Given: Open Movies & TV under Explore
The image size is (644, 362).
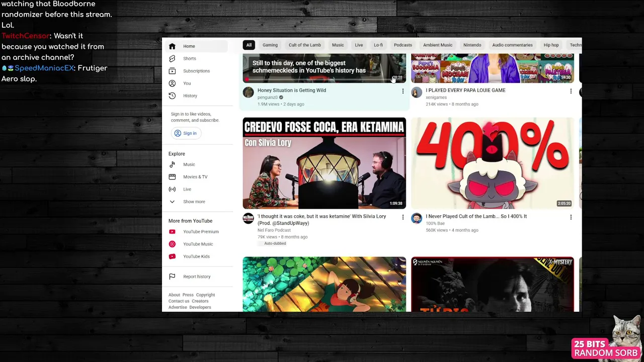Looking at the screenshot, I should [196, 177].
